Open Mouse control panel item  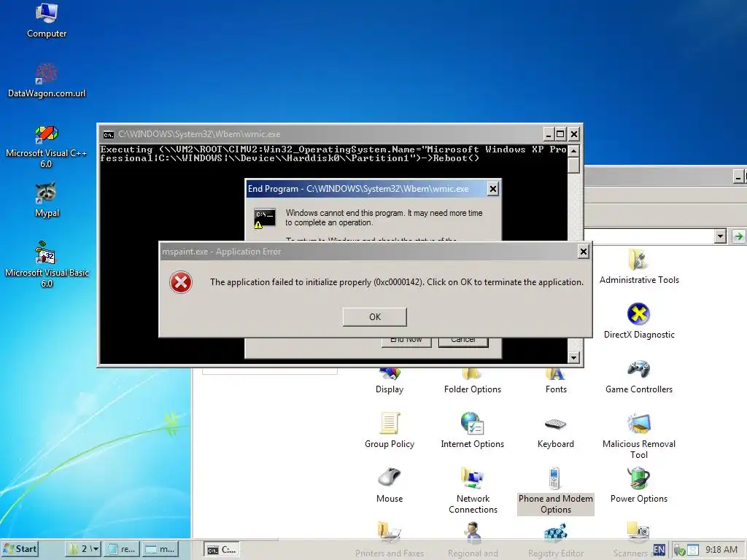(390, 485)
